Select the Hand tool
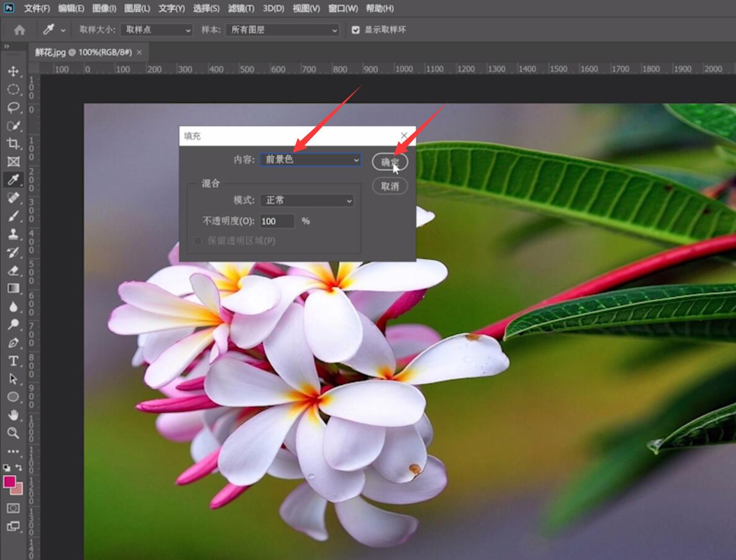The image size is (736, 560). coord(13,415)
